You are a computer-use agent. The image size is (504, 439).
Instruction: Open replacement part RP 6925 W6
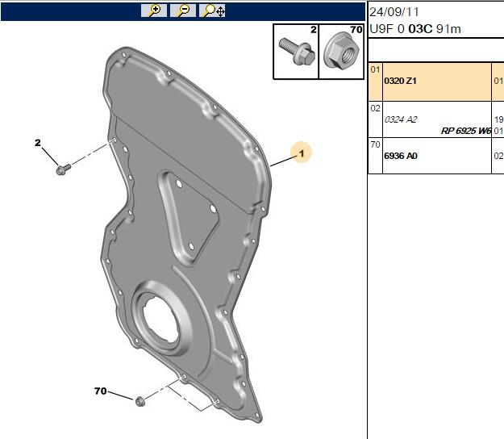pos(466,131)
